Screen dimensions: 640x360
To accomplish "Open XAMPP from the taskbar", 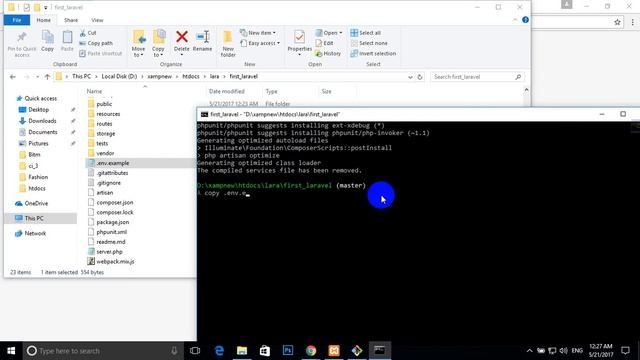I will 334,351.
